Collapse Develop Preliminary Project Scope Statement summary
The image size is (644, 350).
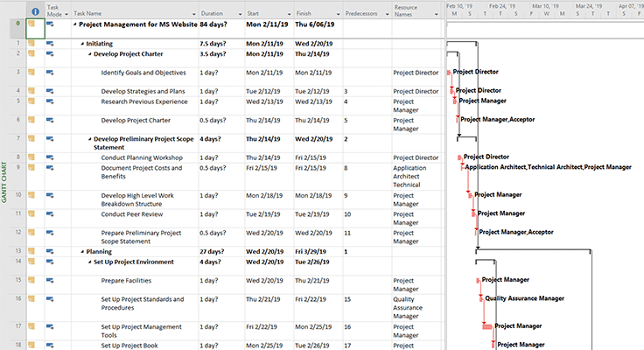click(x=90, y=139)
